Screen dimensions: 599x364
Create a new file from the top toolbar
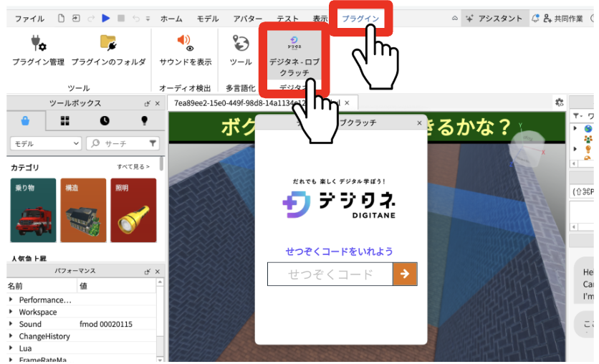point(61,18)
